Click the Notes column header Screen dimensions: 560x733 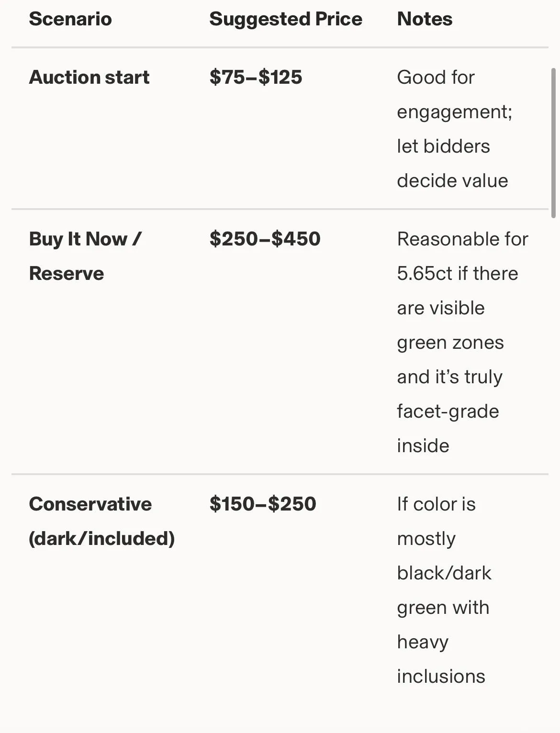425,19
